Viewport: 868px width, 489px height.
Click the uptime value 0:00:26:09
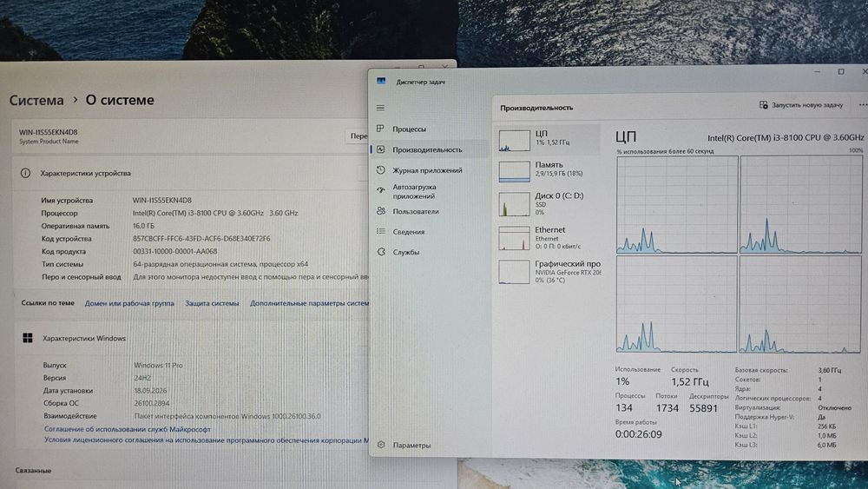point(638,435)
